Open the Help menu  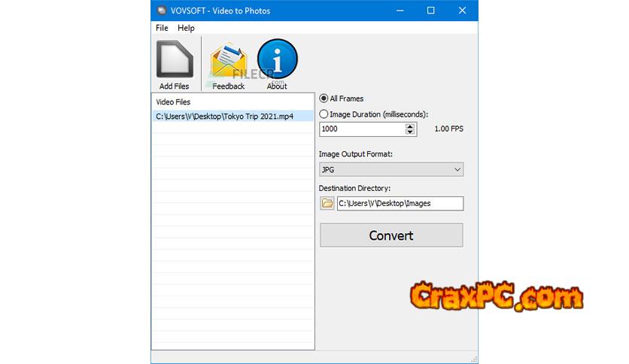click(x=186, y=28)
